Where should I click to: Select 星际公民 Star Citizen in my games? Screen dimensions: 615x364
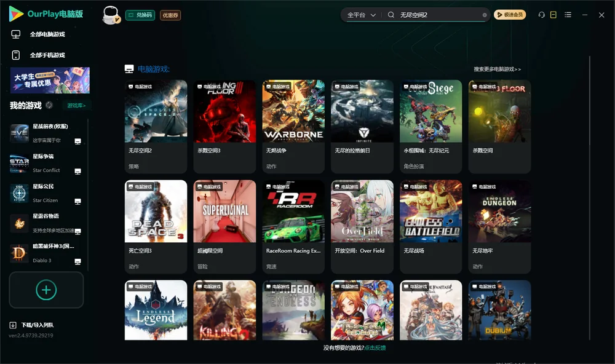tap(46, 193)
